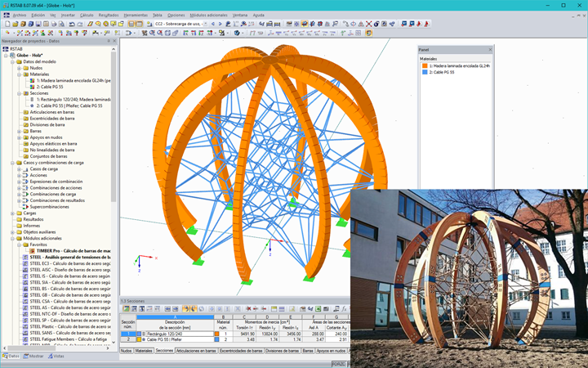Viewport: 588px width, 368px height.
Task: Toggle the table display toolbar icon
Action: (139, 24)
